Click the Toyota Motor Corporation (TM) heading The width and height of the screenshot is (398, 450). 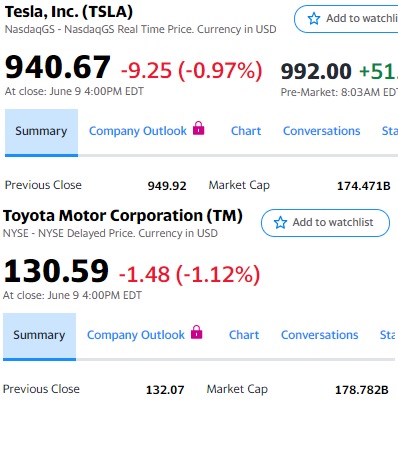pyautogui.click(x=123, y=216)
